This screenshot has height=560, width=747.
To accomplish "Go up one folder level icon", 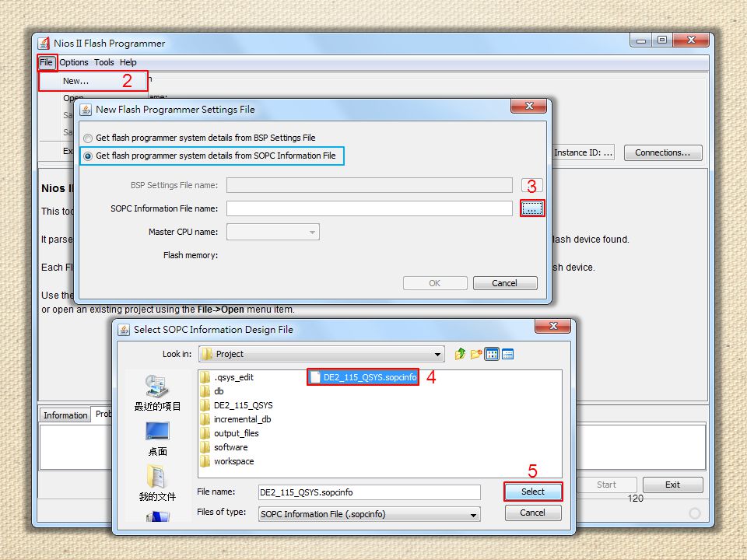I will click(x=460, y=354).
